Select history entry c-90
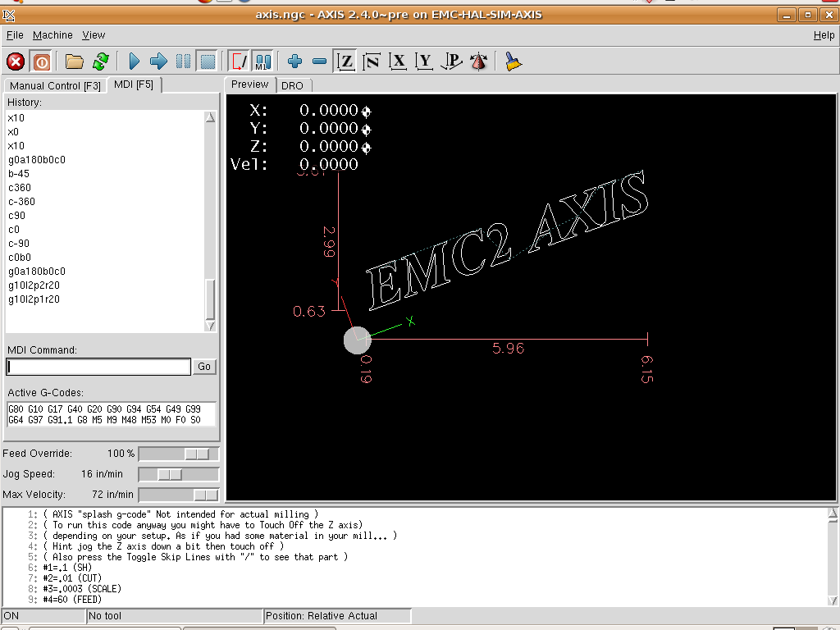The image size is (840, 630). coord(19,243)
